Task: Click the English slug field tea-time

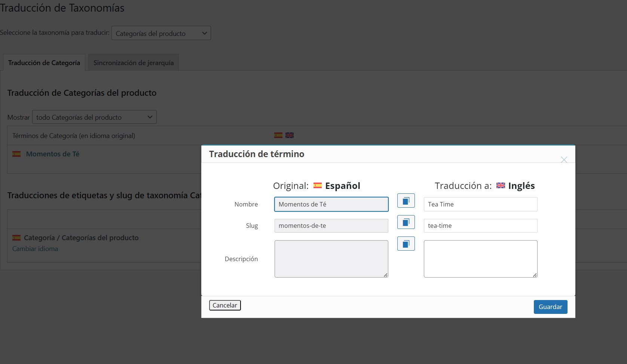Action: pos(480,226)
